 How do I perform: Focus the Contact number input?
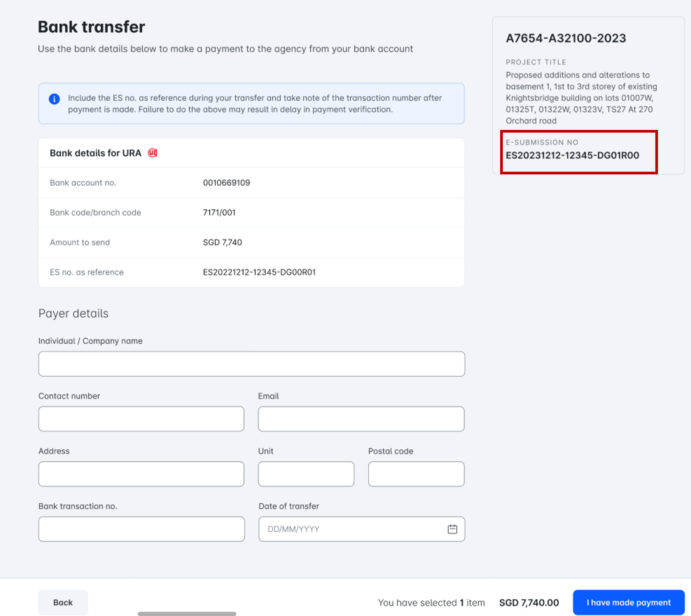[141, 419]
